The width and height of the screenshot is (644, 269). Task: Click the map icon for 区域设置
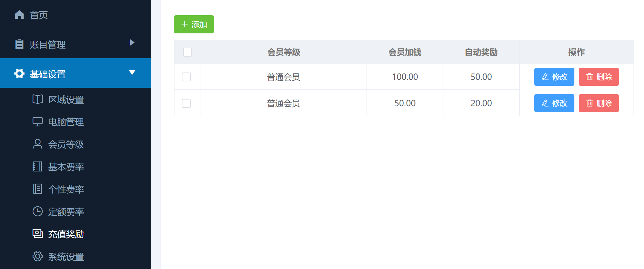38,100
